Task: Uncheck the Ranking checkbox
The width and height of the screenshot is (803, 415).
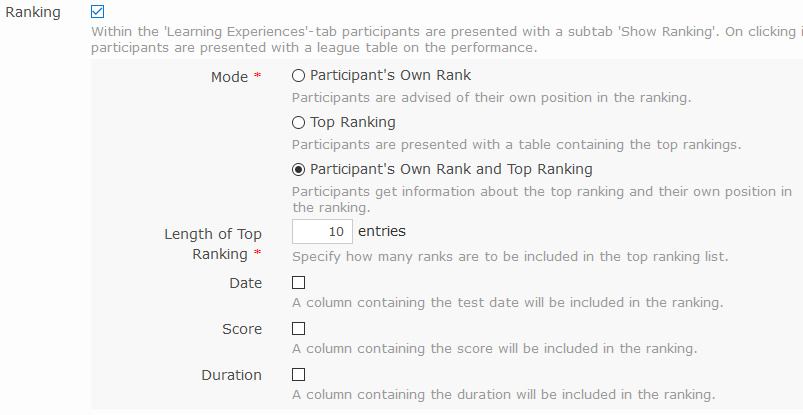Action: [x=97, y=12]
